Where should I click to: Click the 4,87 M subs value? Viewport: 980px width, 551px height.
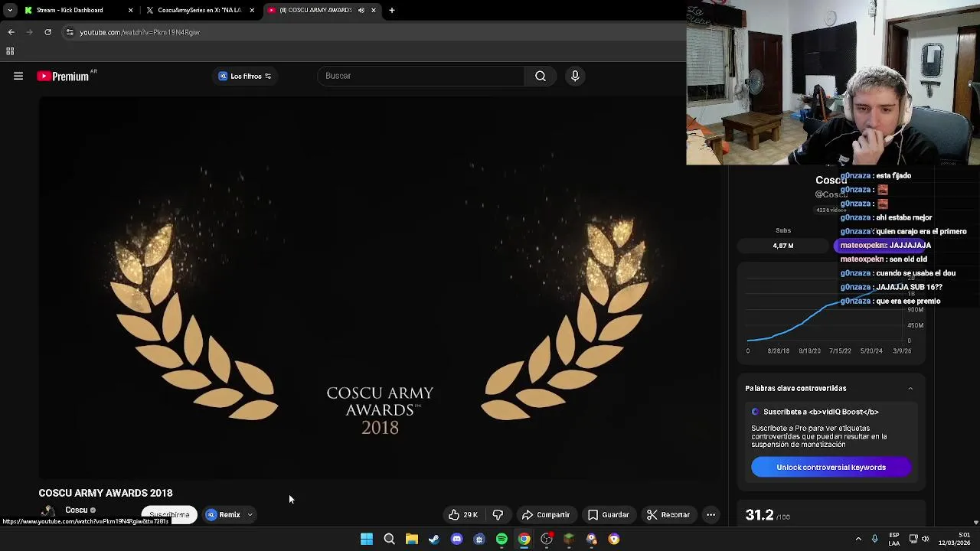click(x=783, y=246)
